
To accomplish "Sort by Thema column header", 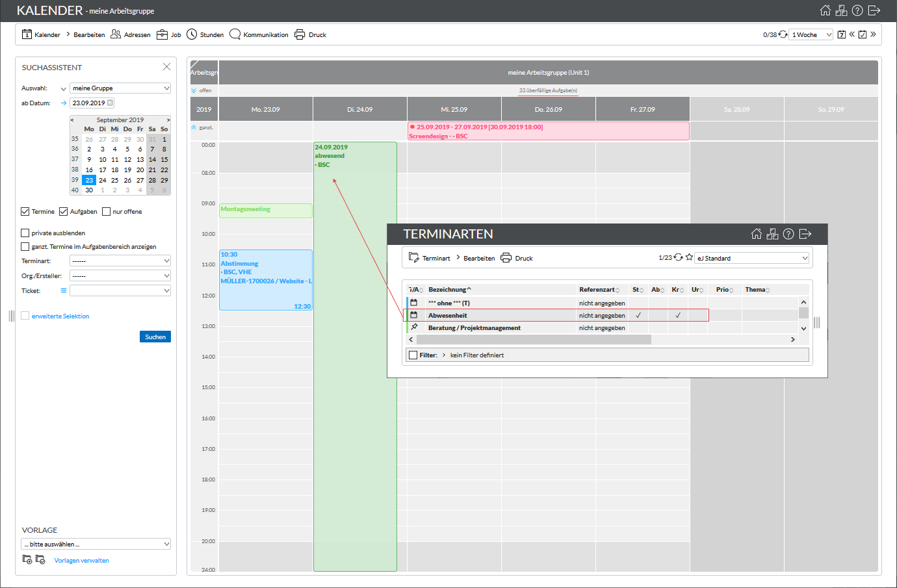I will coord(757,289).
